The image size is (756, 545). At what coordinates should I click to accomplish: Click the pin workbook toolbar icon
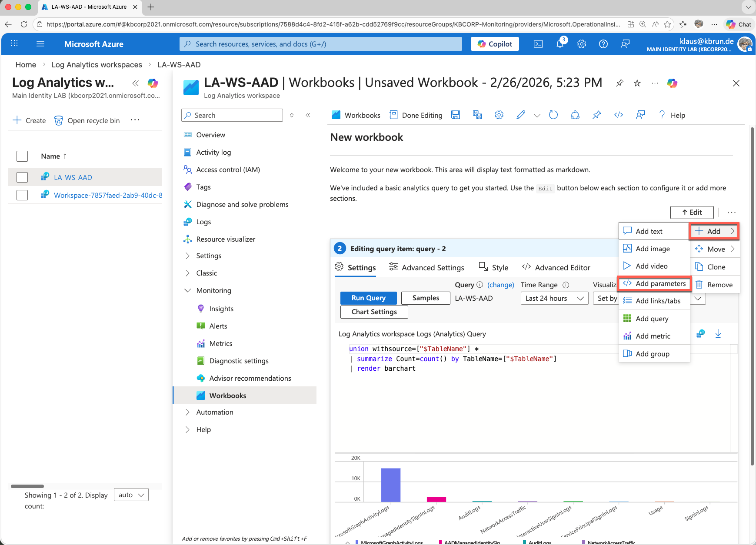596,115
